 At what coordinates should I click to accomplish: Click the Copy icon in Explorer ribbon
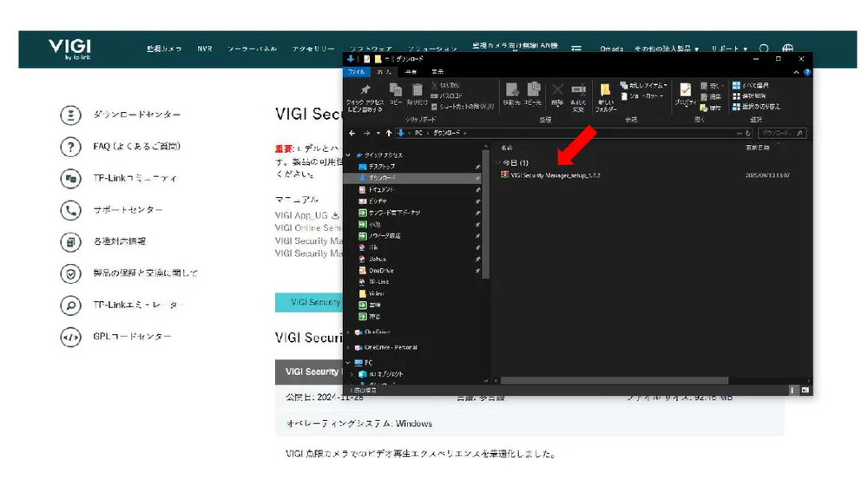[395, 89]
